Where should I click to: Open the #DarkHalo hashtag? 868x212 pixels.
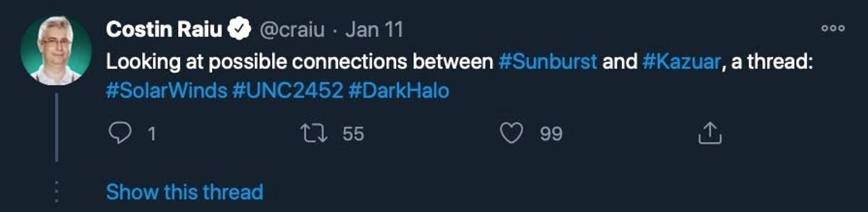(399, 91)
